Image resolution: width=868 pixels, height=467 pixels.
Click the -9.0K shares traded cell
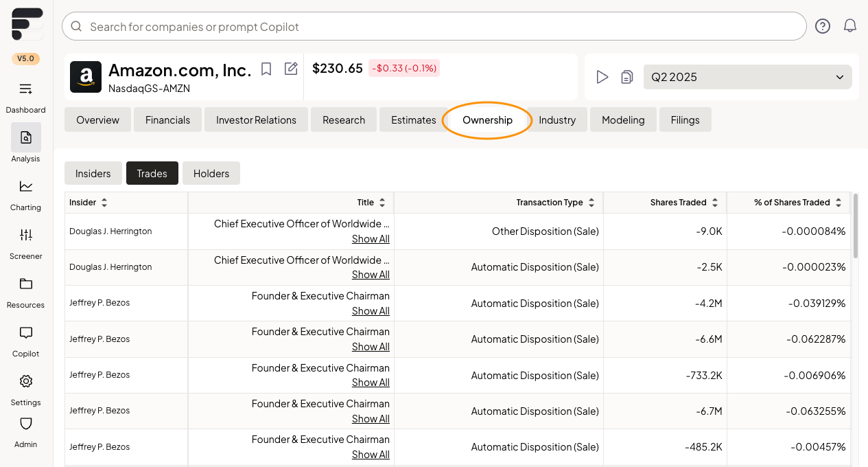[665, 231]
